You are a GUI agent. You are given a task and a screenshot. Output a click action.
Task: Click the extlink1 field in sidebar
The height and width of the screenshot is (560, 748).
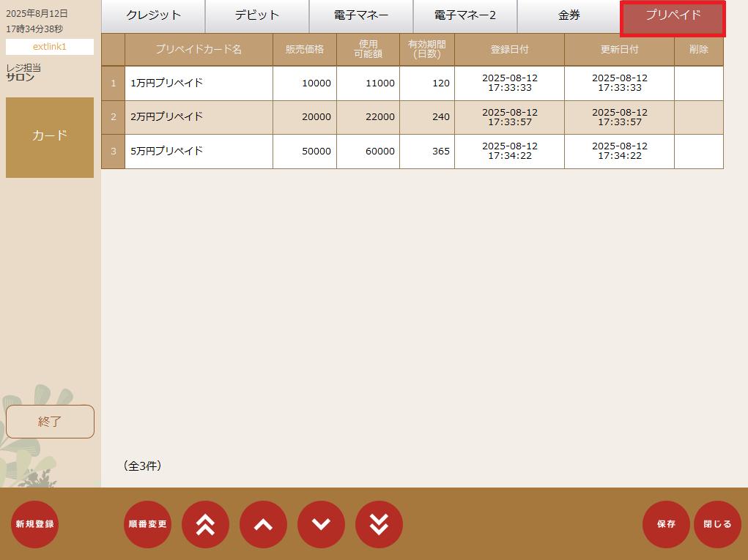[x=50, y=47]
